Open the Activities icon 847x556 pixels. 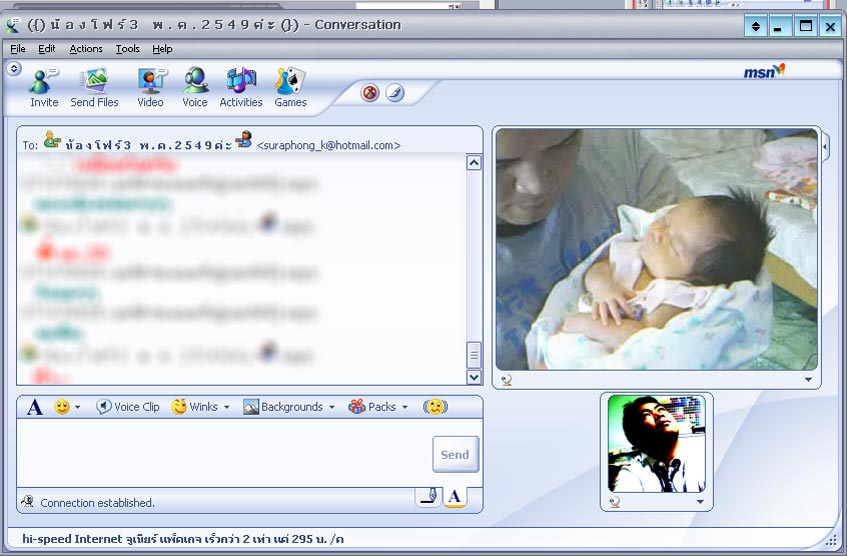tap(241, 84)
